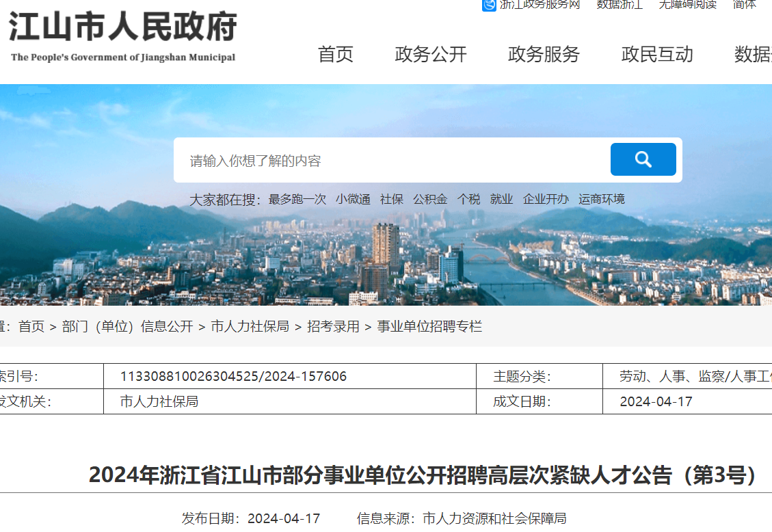This screenshot has width=772, height=532.
Task: Type in the 请输入你想了解的内容 search field
Action: click(x=390, y=161)
